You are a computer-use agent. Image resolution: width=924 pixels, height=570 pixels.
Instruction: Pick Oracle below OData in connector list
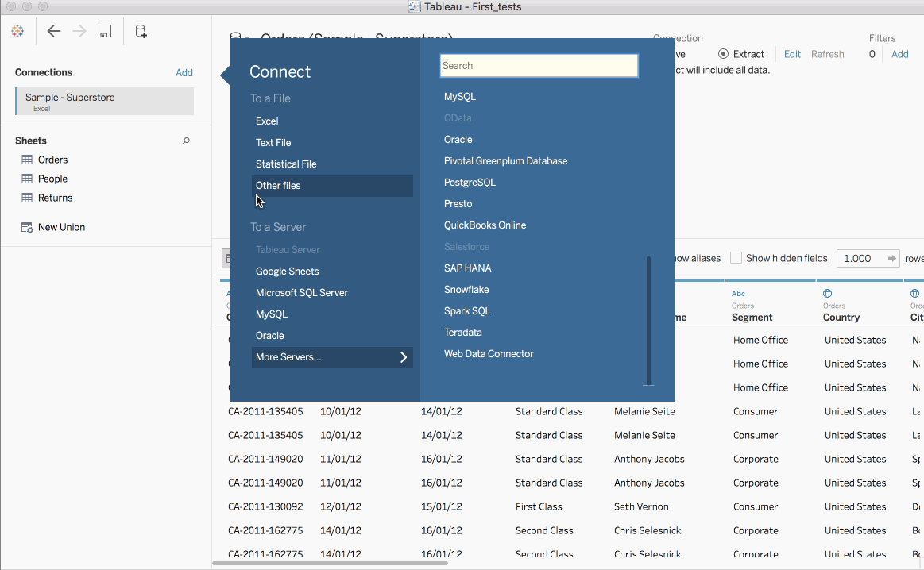pyautogui.click(x=458, y=140)
